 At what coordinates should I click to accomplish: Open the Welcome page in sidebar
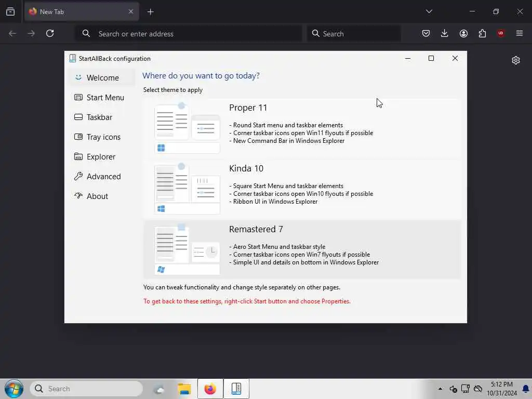pos(102,78)
